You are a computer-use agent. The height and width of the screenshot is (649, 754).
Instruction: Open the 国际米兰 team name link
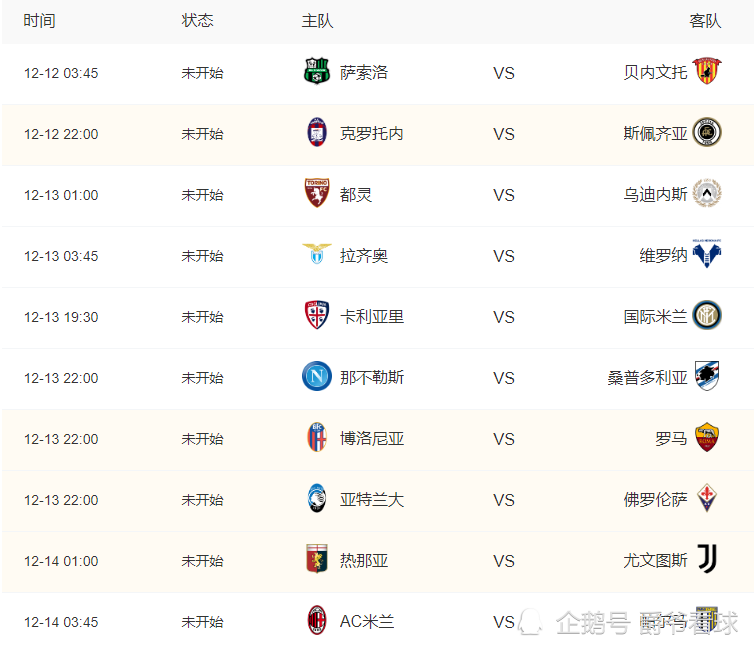[x=655, y=317]
